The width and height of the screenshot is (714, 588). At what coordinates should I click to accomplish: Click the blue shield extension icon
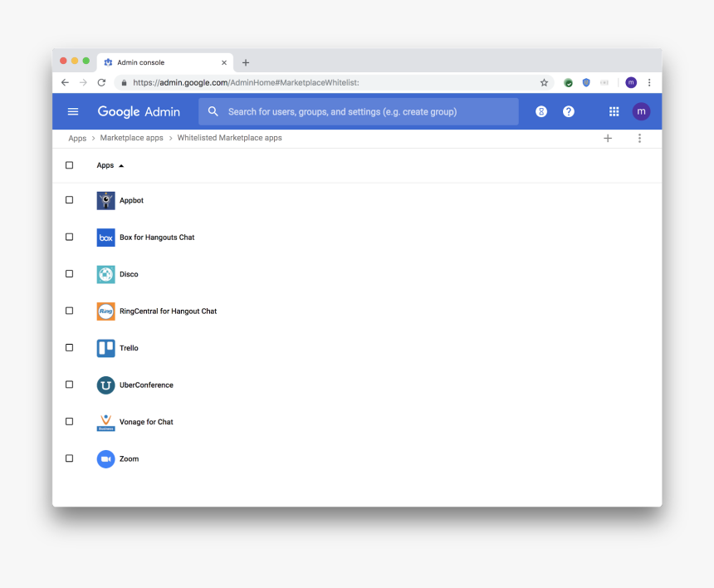pos(586,82)
